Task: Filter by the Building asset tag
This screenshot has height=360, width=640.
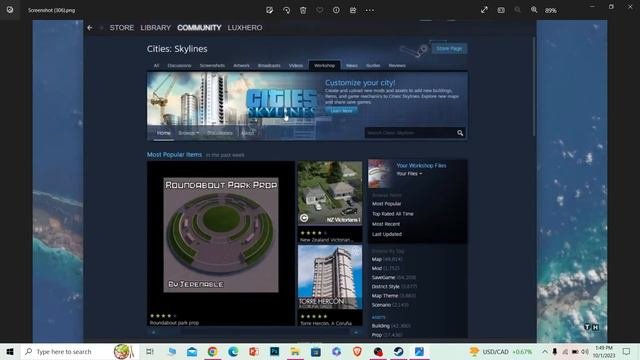Action: (x=380, y=326)
